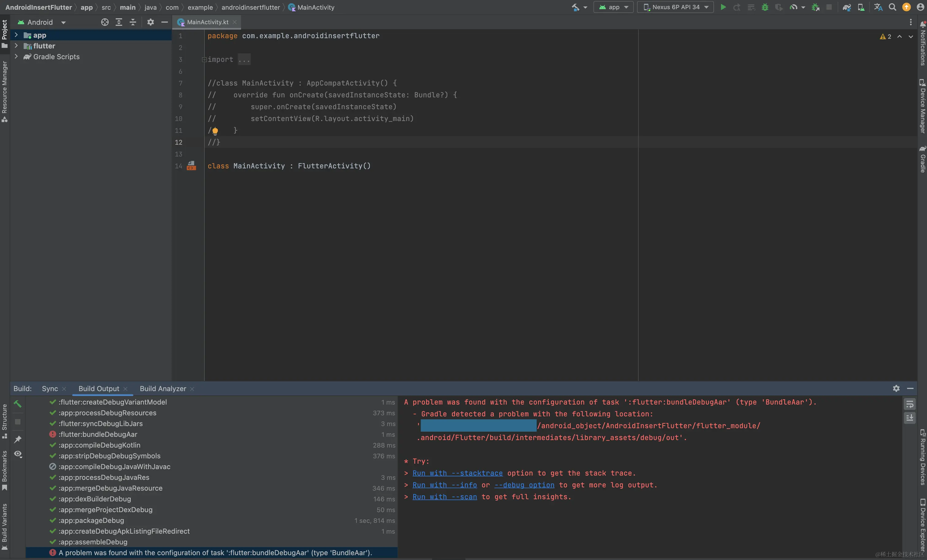Click the Run with --scan link

click(444, 497)
